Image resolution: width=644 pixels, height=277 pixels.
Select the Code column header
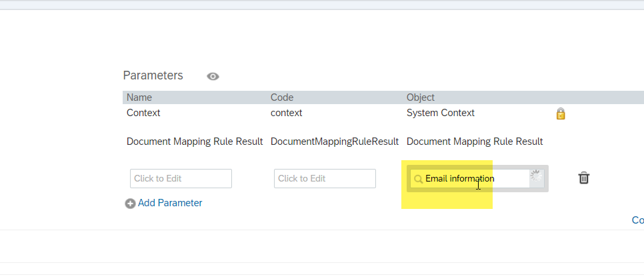click(282, 97)
